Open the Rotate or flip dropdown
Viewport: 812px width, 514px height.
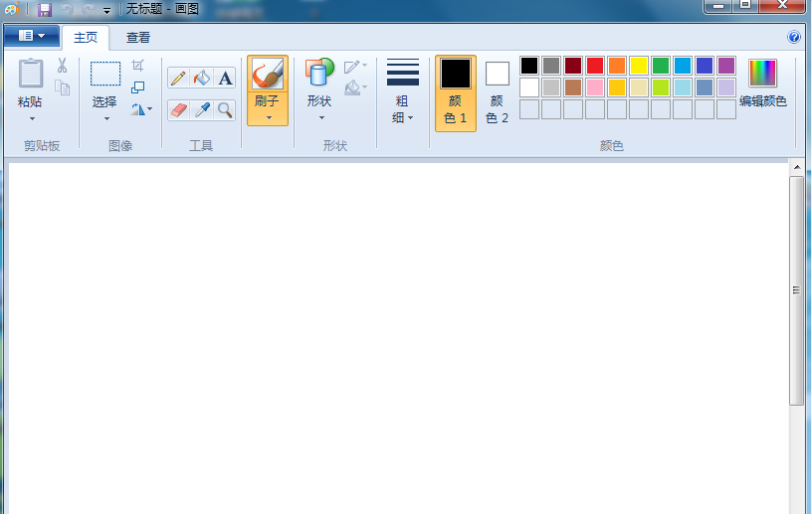pyautogui.click(x=141, y=109)
